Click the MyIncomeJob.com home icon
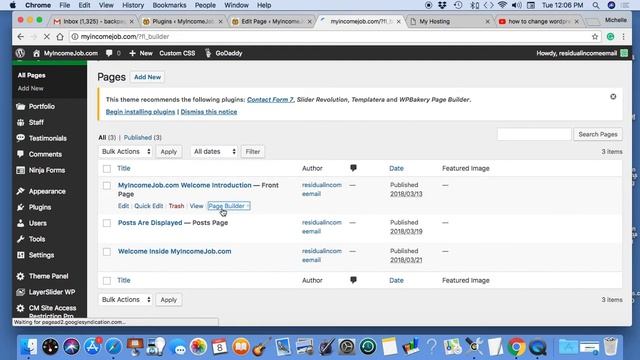 point(36,53)
